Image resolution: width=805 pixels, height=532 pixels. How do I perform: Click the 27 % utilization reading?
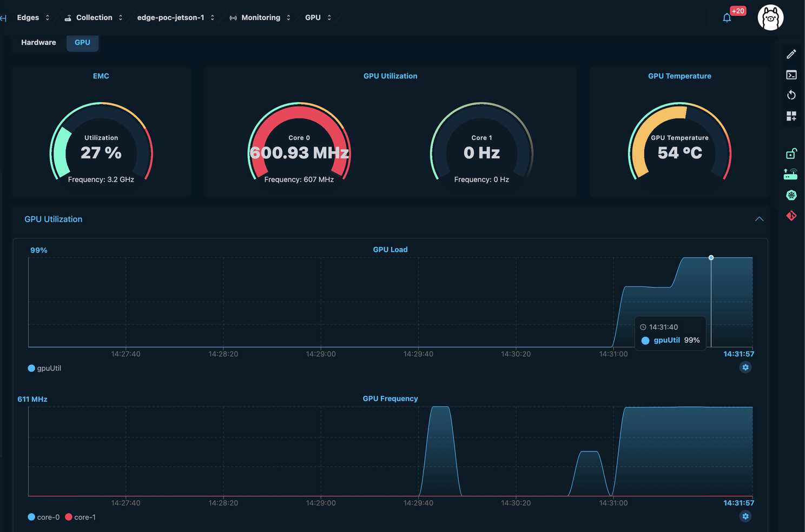pyautogui.click(x=101, y=153)
